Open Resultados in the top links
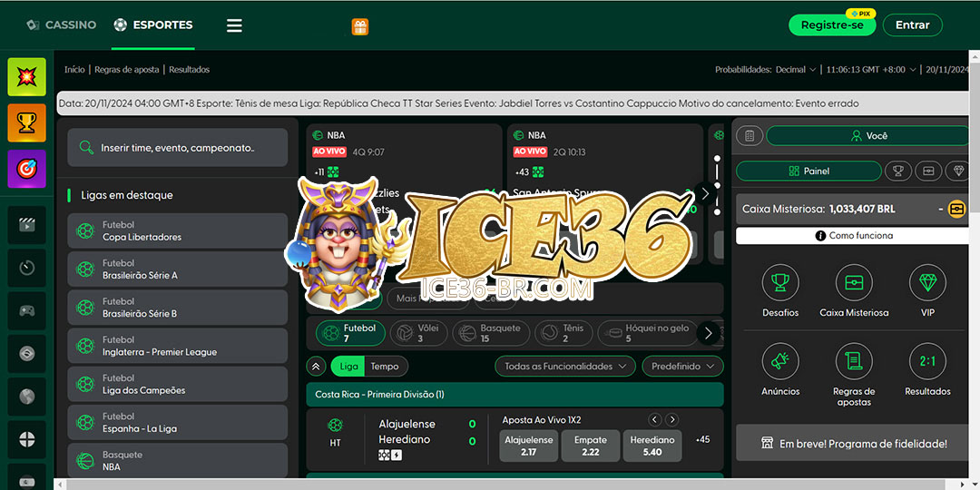This screenshot has height=490, width=980. click(190, 69)
